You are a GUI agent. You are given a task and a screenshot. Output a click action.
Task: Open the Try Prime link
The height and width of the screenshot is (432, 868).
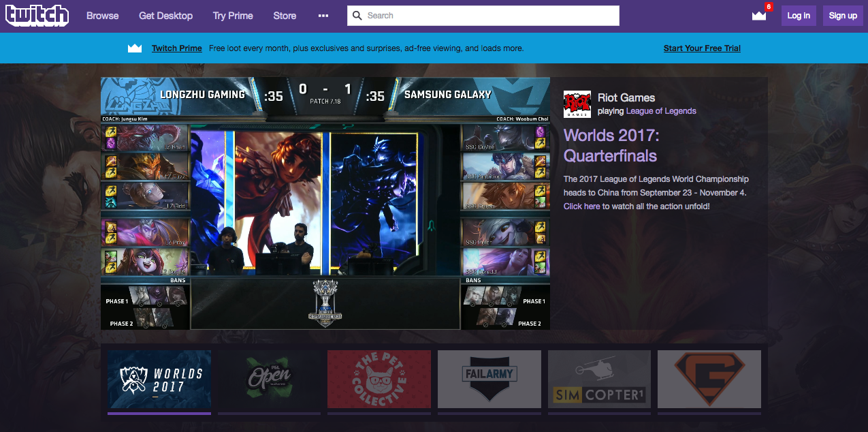(233, 16)
